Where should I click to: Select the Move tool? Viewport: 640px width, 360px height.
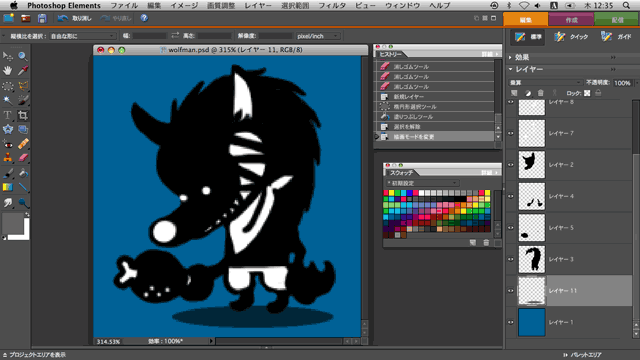tap(7, 56)
